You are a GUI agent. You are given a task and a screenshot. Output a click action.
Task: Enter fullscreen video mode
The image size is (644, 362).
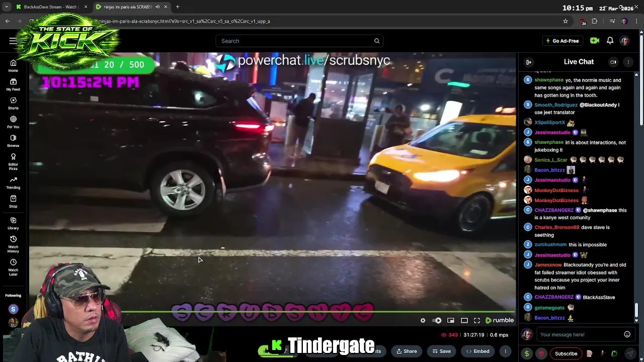coord(477,320)
